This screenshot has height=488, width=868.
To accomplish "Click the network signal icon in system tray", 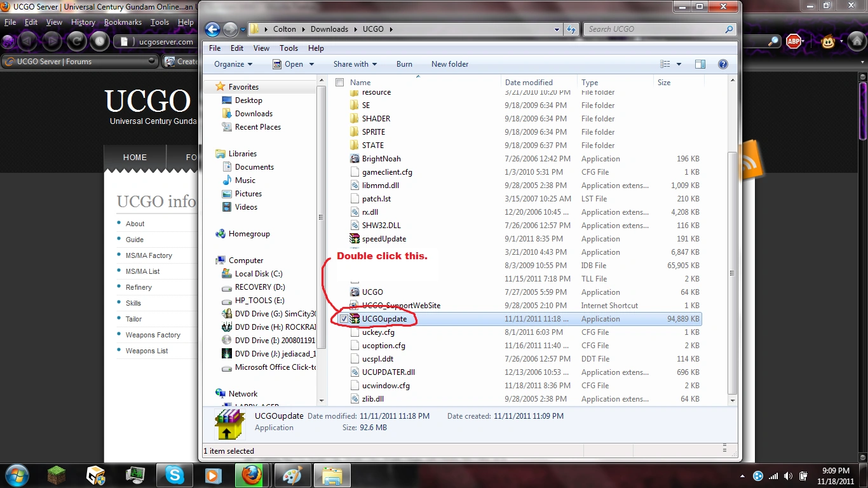I will point(773,476).
